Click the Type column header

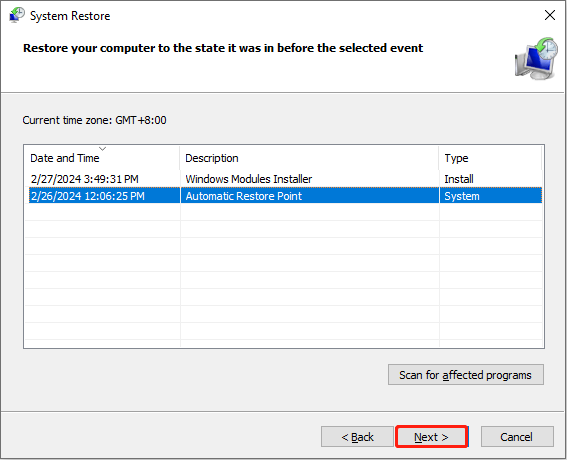point(491,158)
